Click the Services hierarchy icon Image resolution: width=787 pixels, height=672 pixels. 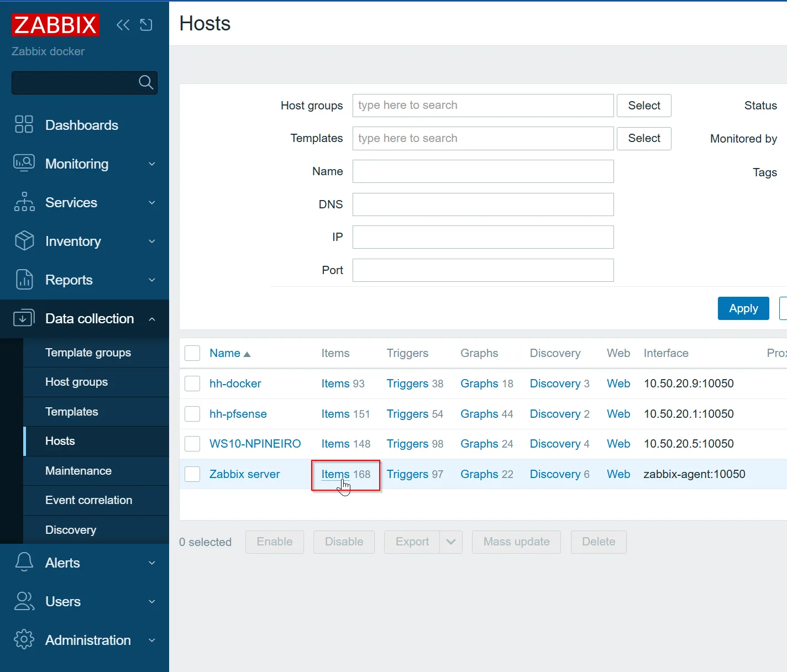tap(24, 202)
